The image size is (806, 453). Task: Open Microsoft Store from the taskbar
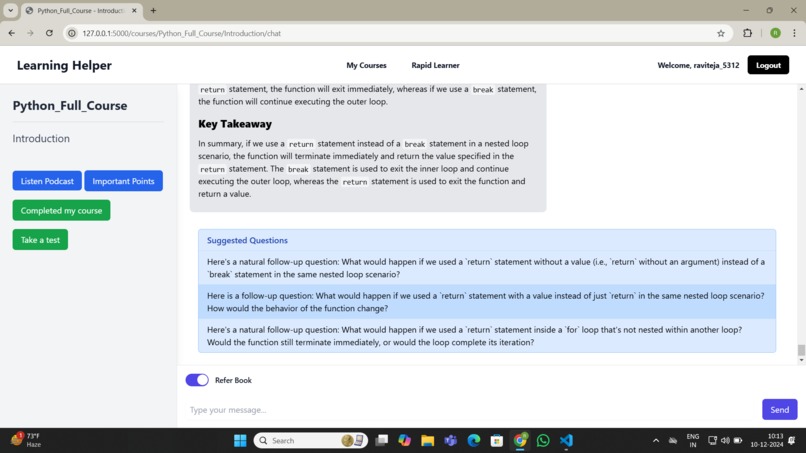[497, 441]
